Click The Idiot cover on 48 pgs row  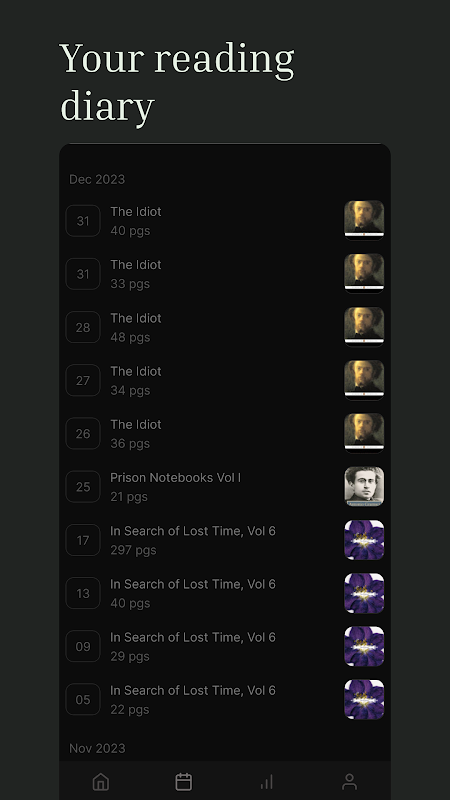click(364, 327)
